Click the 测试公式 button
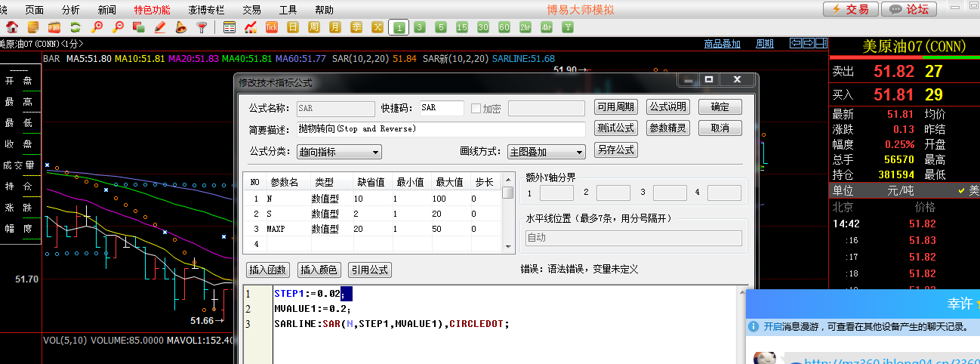The width and height of the screenshot is (980, 364). [x=616, y=128]
